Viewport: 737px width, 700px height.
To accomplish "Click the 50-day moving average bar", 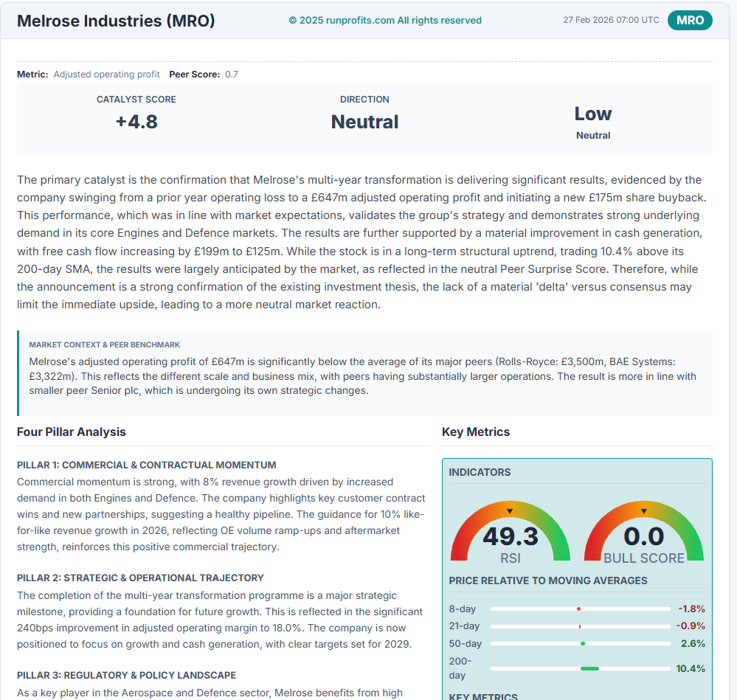I will [x=580, y=644].
